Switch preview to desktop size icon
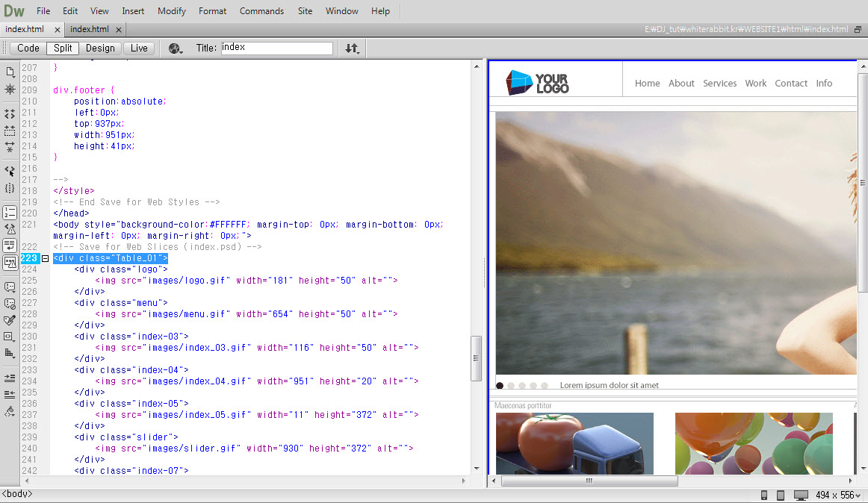The height and width of the screenshot is (503, 868). (x=801, y=496)
